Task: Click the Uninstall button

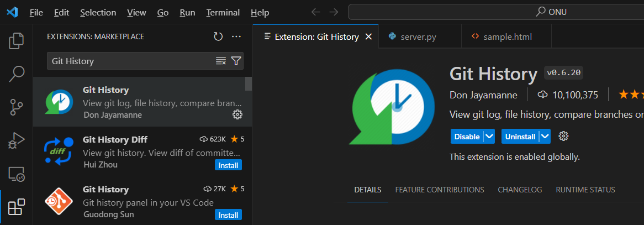Action: (520, 136)
